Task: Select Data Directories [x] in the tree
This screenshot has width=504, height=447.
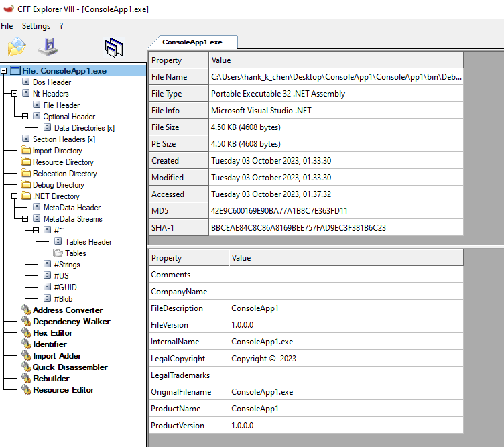Action: 84,128
